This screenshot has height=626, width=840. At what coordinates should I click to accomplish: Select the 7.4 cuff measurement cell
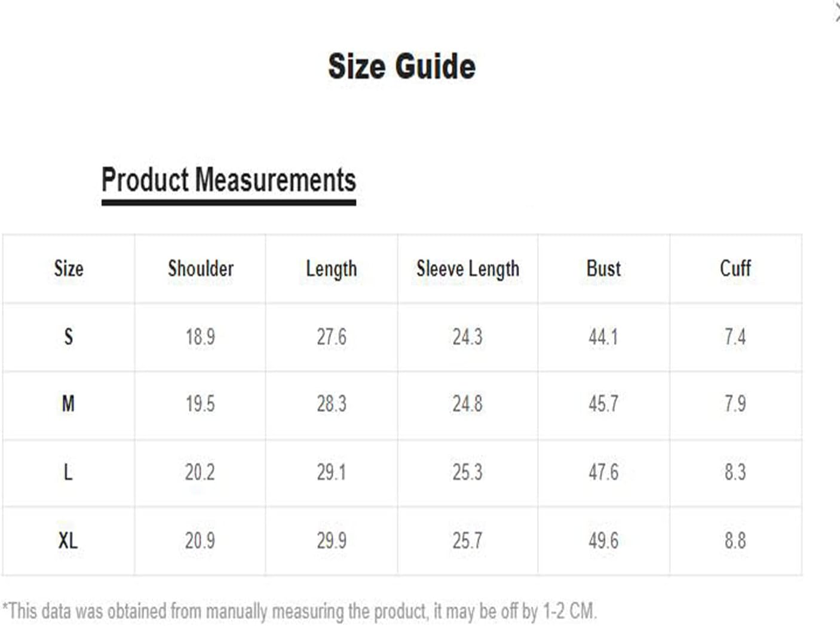coord(735,337)
